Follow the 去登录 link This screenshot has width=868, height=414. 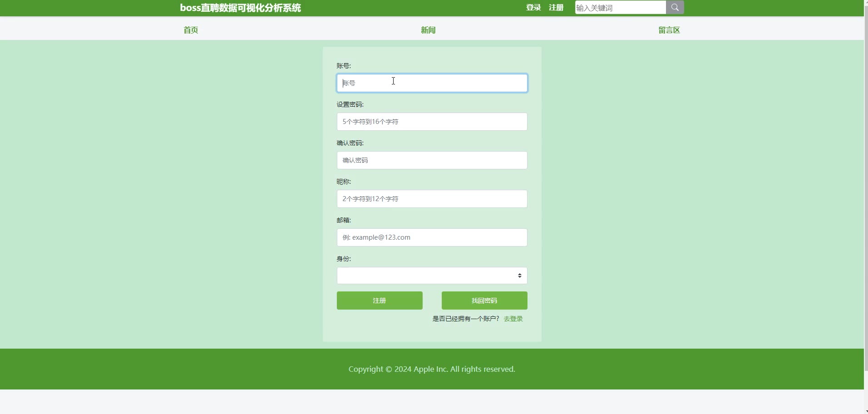tap(513, 319)
